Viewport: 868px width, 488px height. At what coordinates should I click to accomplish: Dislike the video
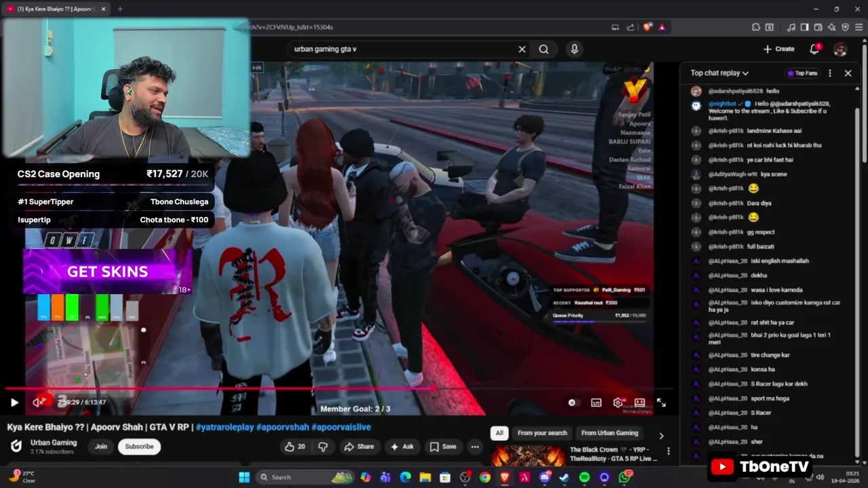pos(323,447)
